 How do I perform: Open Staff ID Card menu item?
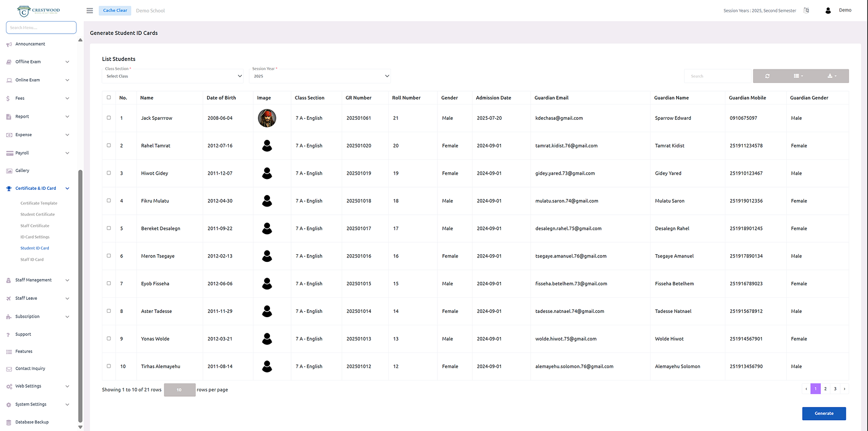coord(32,260)
